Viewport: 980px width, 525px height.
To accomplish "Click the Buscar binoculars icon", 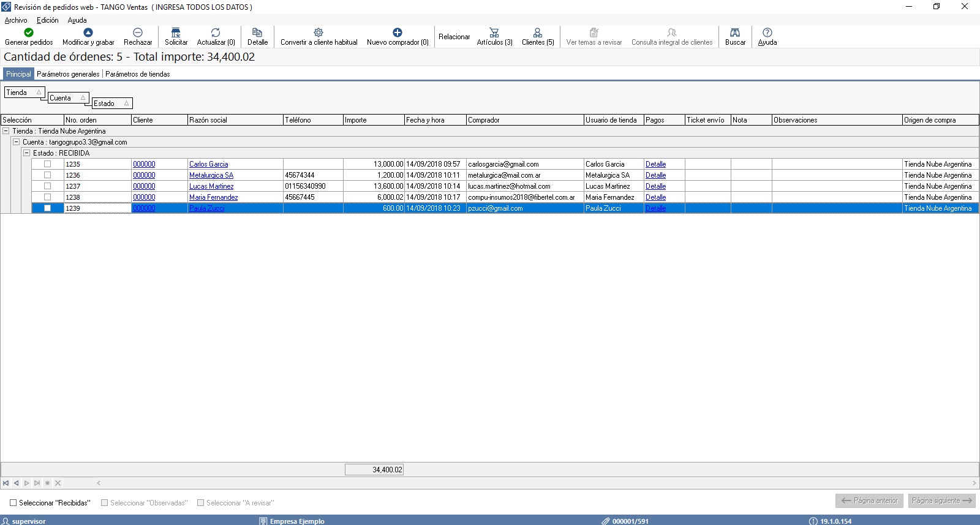I will 735,32.
